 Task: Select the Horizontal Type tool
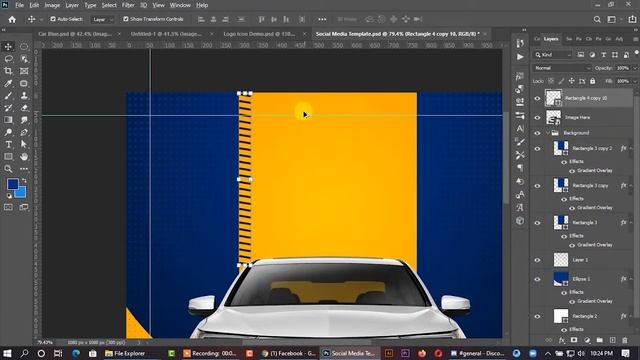[x=8, y=144]
